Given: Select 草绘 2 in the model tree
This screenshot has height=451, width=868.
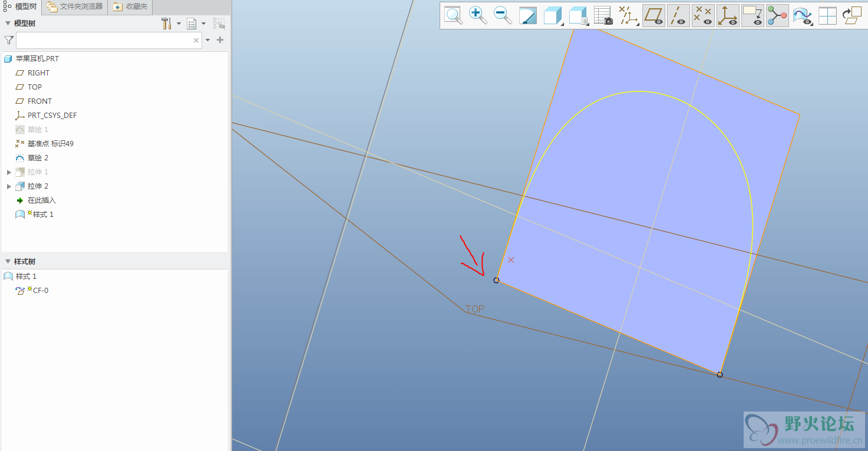Looking at the screenshot, I should [x=38, y=158].
